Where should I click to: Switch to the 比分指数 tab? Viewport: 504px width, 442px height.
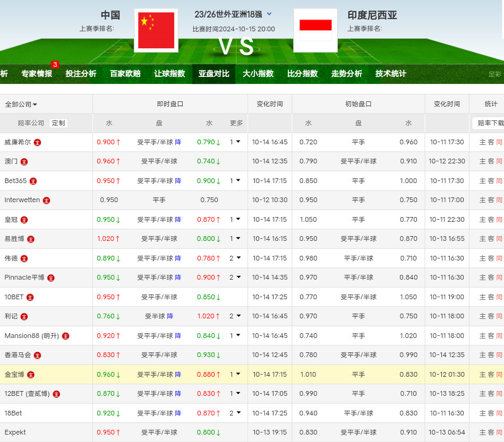303,74
